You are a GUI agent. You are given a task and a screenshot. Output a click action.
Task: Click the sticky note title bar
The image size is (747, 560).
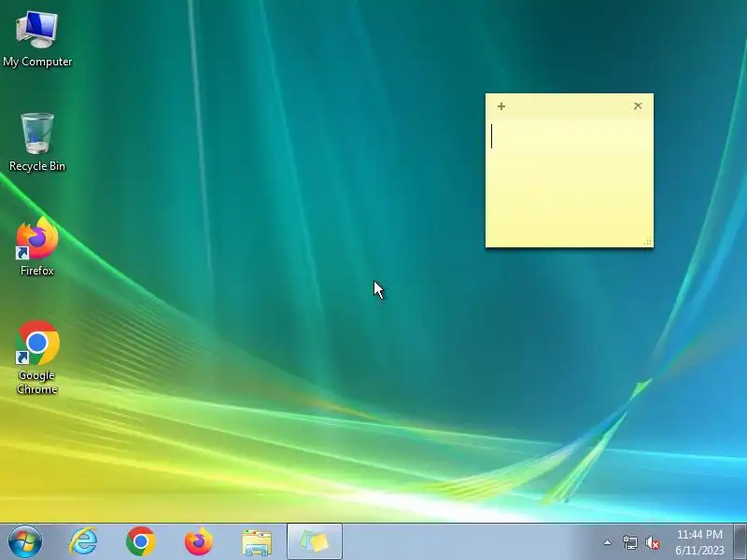coord(570,106)
